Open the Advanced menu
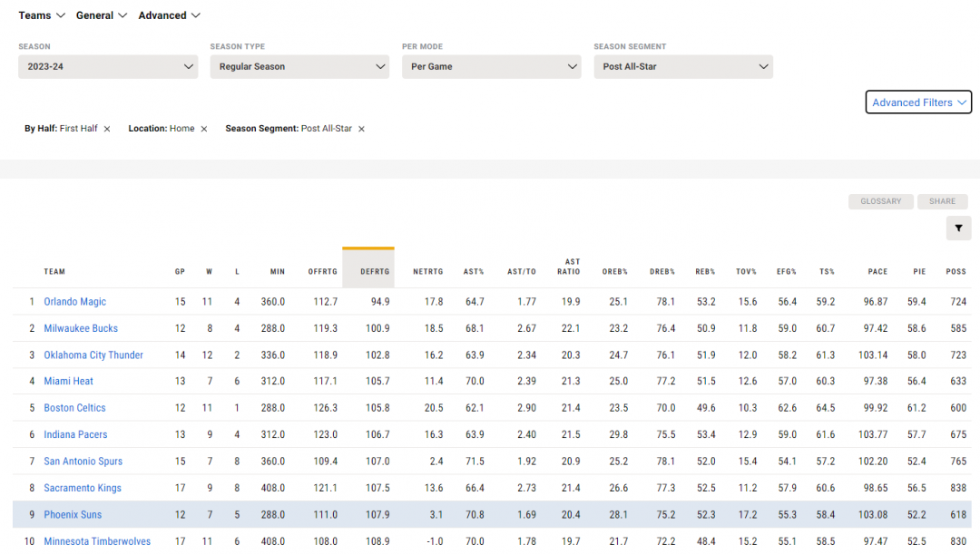Viewport: 980px width, 554px height. point(170,15)
